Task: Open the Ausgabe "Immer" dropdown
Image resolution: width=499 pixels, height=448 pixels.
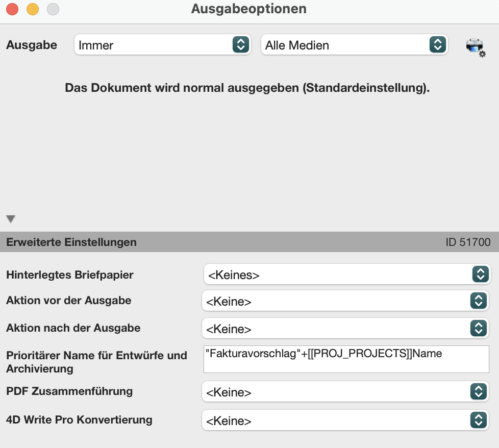Action: coord(163,45)
